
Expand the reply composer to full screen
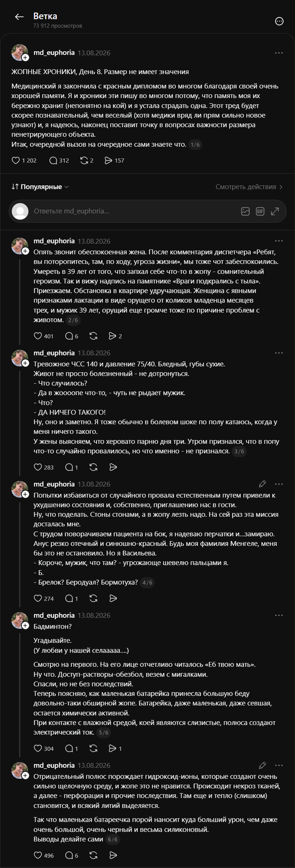point(275,211)
